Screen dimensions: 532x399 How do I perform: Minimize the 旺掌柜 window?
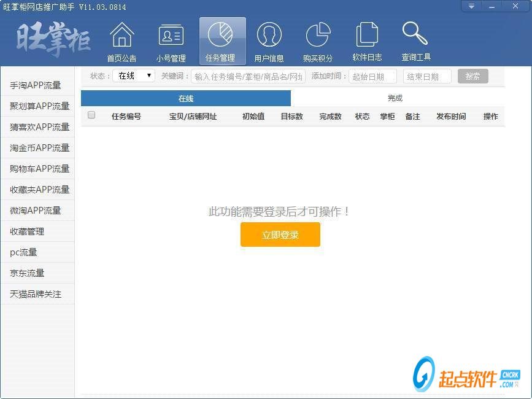click(x=492, y=6)
